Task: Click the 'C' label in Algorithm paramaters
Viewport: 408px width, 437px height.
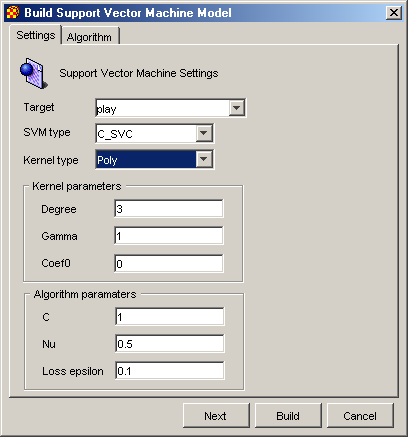Action: [x=46, y=317]
